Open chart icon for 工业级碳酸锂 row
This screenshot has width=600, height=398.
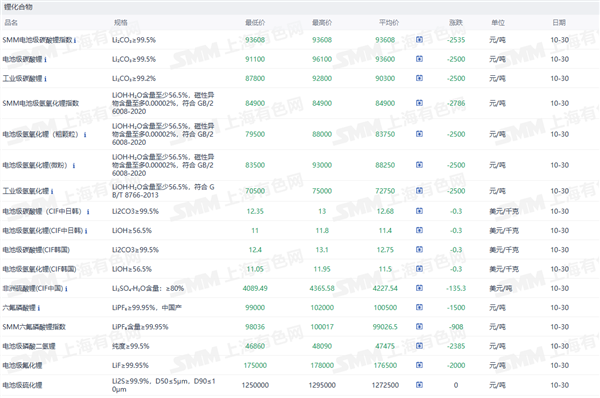[x=419, y=78]
